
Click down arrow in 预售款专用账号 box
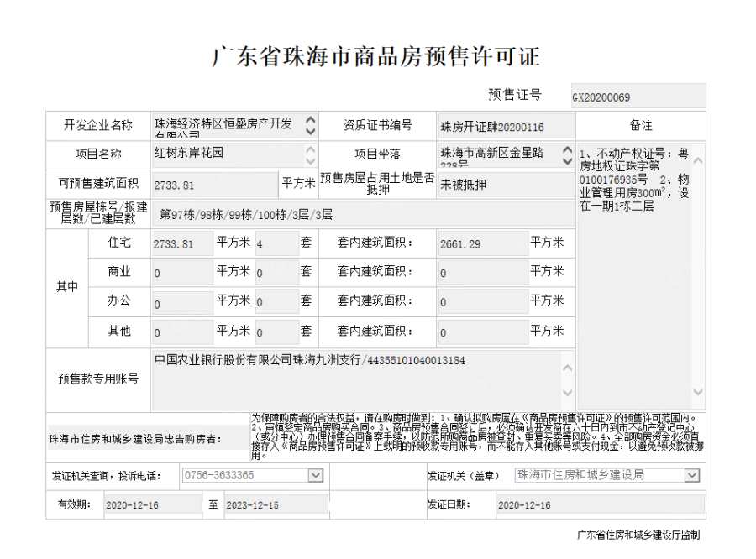coord(568,392)
